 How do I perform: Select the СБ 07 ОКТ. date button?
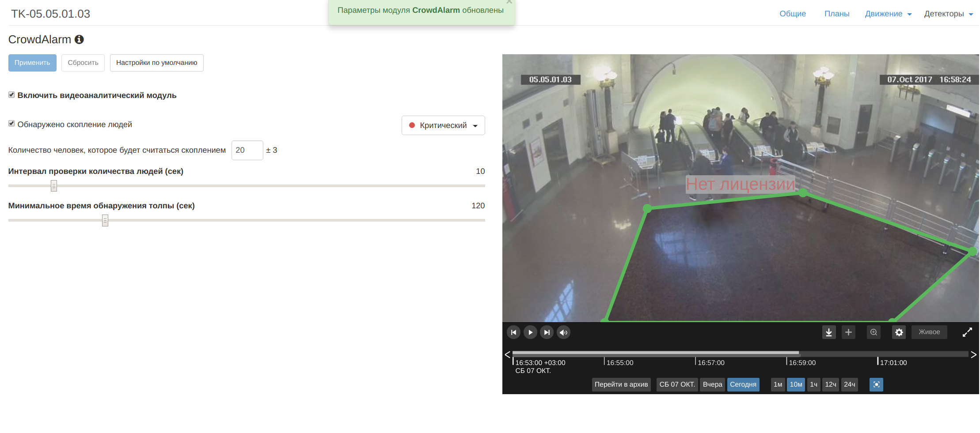(x=677, y=384)
